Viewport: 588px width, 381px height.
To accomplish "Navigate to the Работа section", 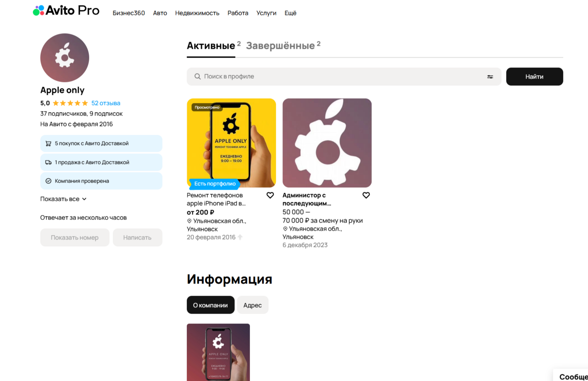I will pos(238,13).
